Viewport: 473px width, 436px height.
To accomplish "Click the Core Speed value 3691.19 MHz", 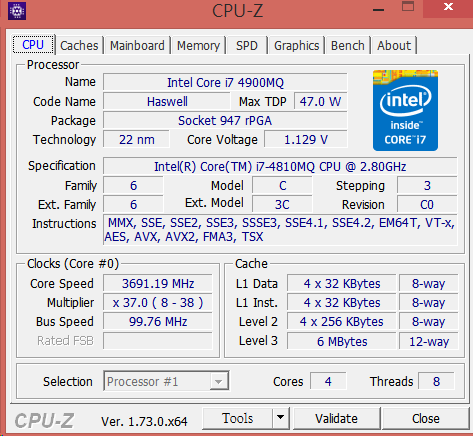I will coord(158,284).
